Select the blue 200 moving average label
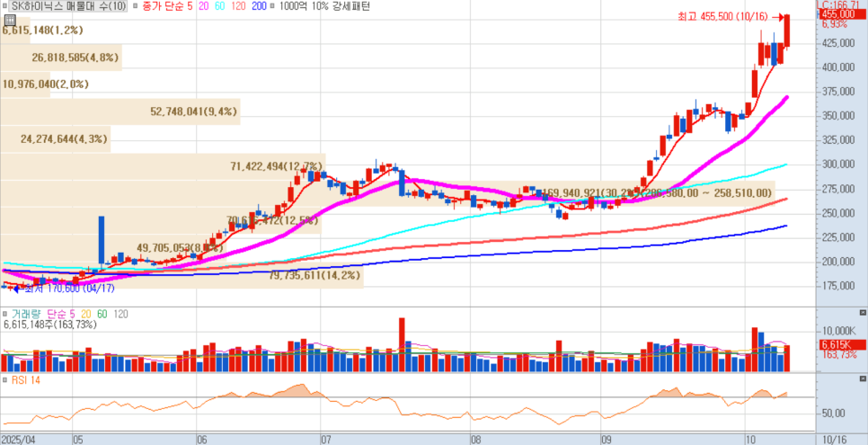The width and height of the screenshot is (868, 445). (259, 6)
